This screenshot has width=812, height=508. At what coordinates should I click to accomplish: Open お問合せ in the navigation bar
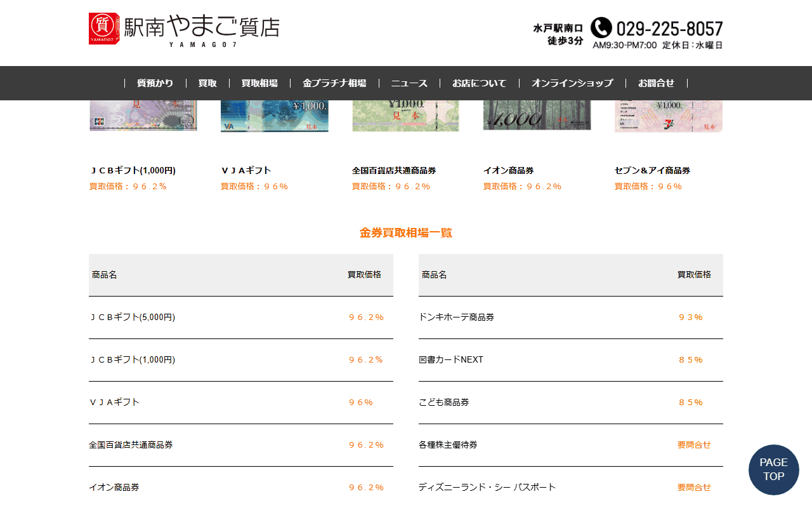pyautogui.click(x=656, y=83)
